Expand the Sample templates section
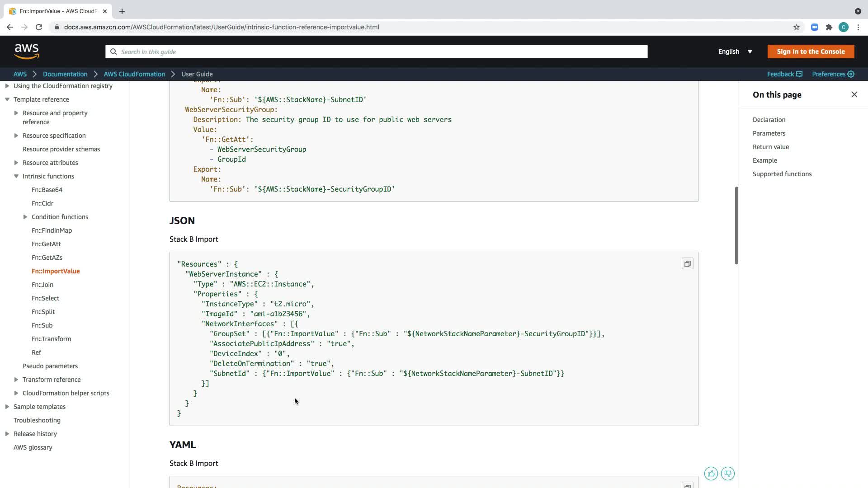This screenshot has width=868, height=488. click(x=7, y=407)
